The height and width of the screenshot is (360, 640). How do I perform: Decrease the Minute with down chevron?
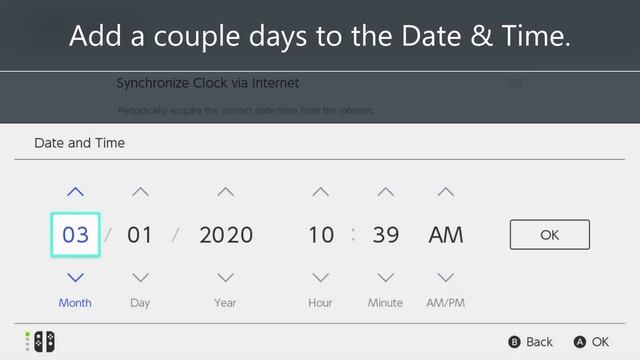point(385,278)
